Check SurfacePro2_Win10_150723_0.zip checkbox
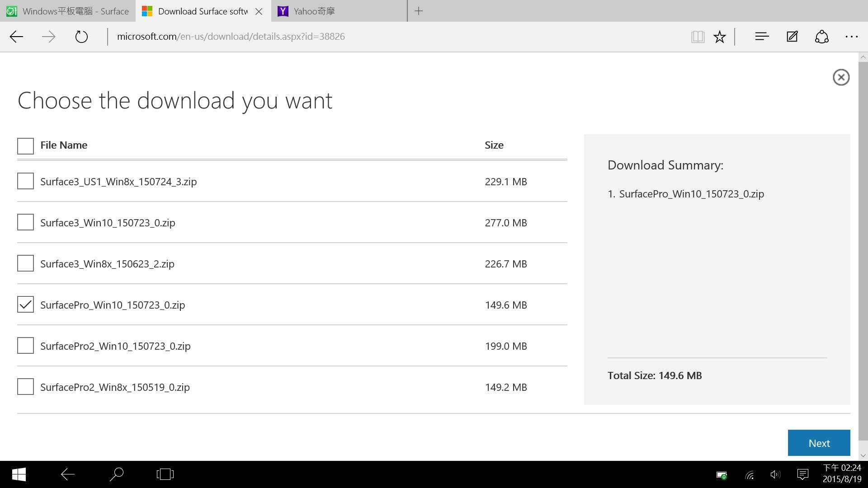The image size is (868, 488). pos(25,346)
